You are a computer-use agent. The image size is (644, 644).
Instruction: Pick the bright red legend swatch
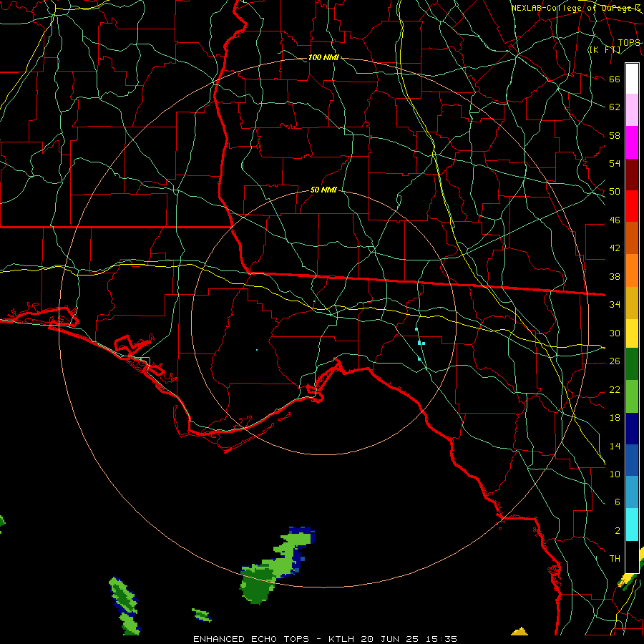click(x=632, y=206)
